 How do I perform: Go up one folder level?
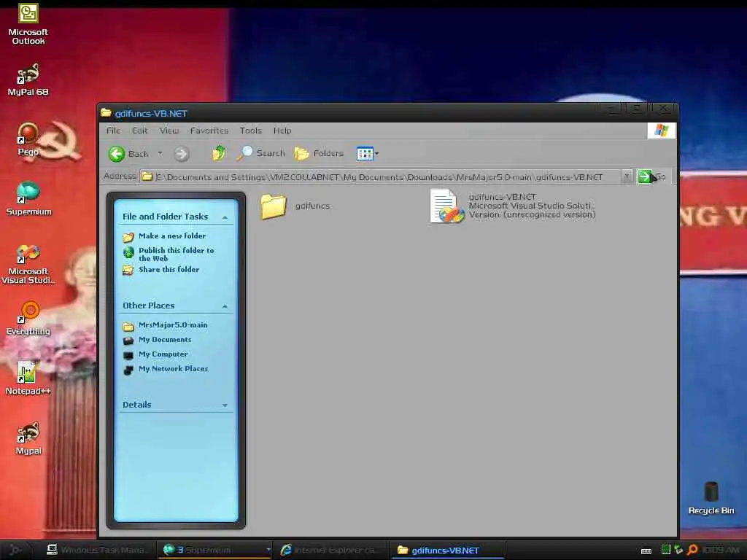219,153
